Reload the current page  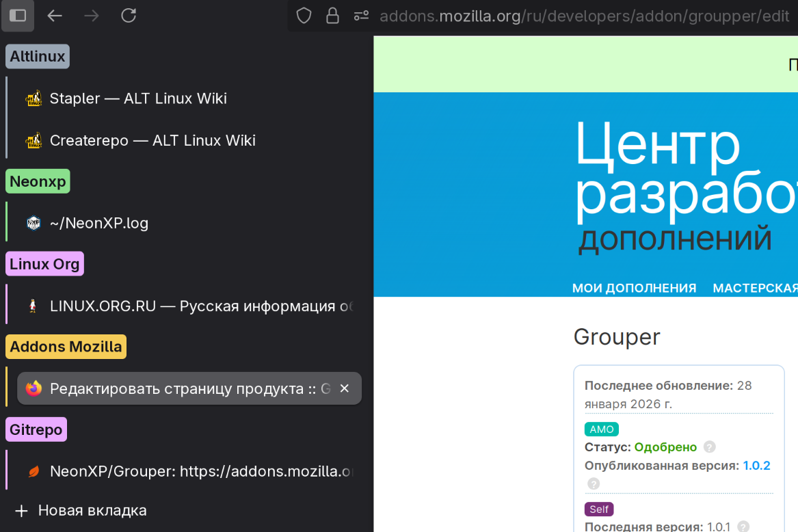[129, 15]
